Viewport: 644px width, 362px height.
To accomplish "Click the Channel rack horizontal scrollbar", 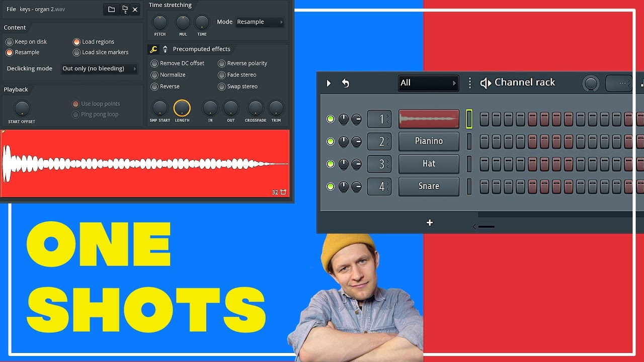I will coord(486,227).
